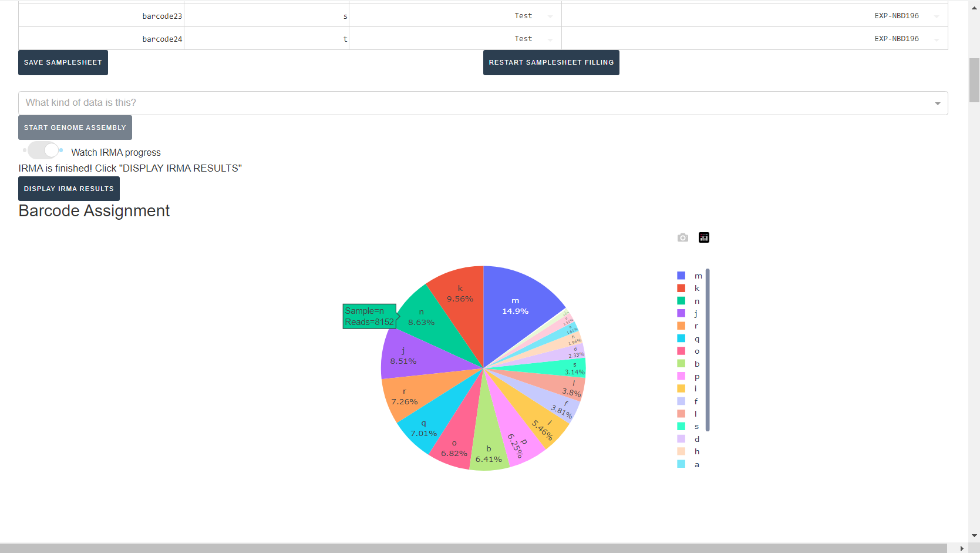This screenshot has height=553, width=980.
Task: Start the genome assembly
Action: (75, 128)
